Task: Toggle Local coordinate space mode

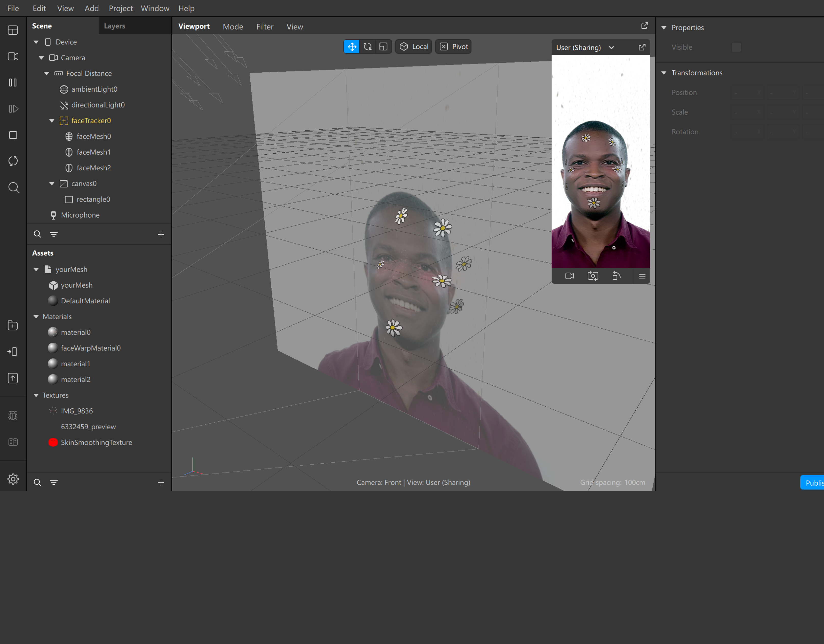Action: pos(413,46)
